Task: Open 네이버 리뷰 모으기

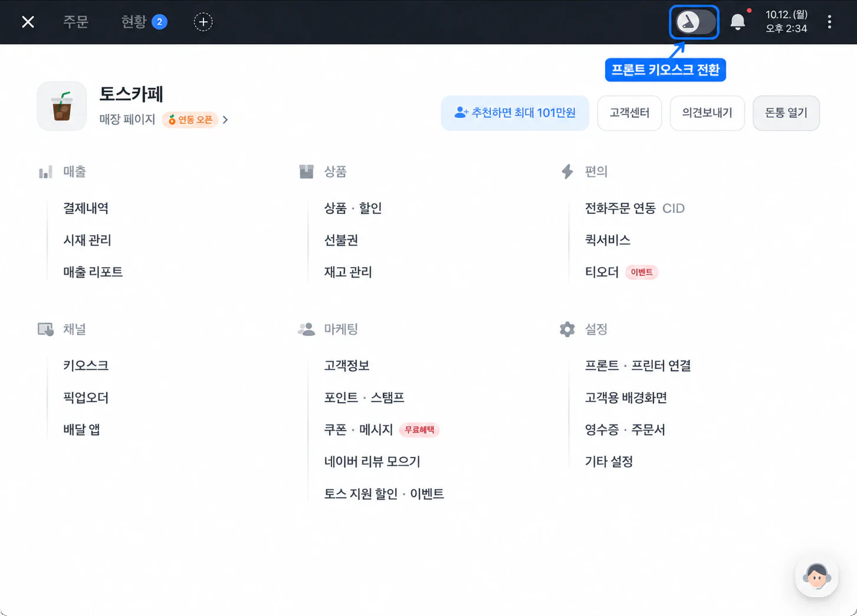Action: click(372, 461)
